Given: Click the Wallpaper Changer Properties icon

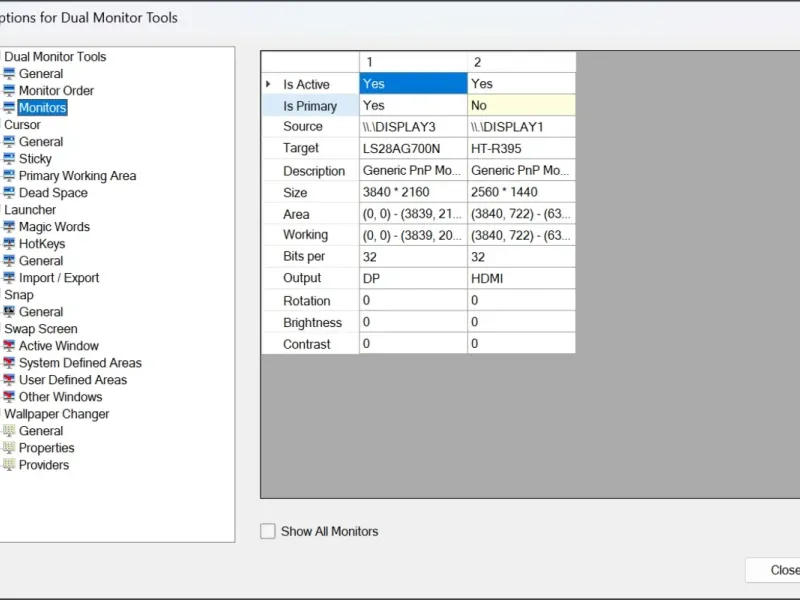Looking at the screenshot, I should [x=9, y=447].
